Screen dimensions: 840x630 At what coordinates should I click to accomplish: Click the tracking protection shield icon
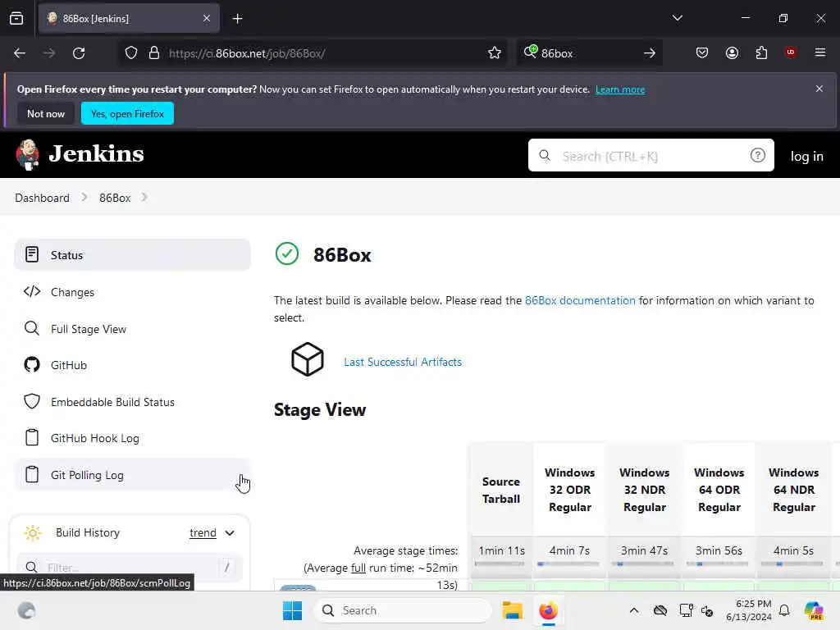coord(131,53)
